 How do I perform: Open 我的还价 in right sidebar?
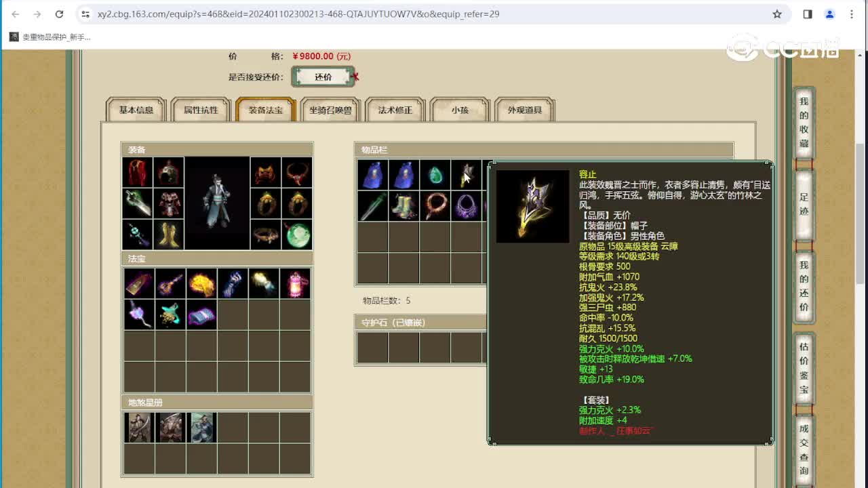(804, 285)
